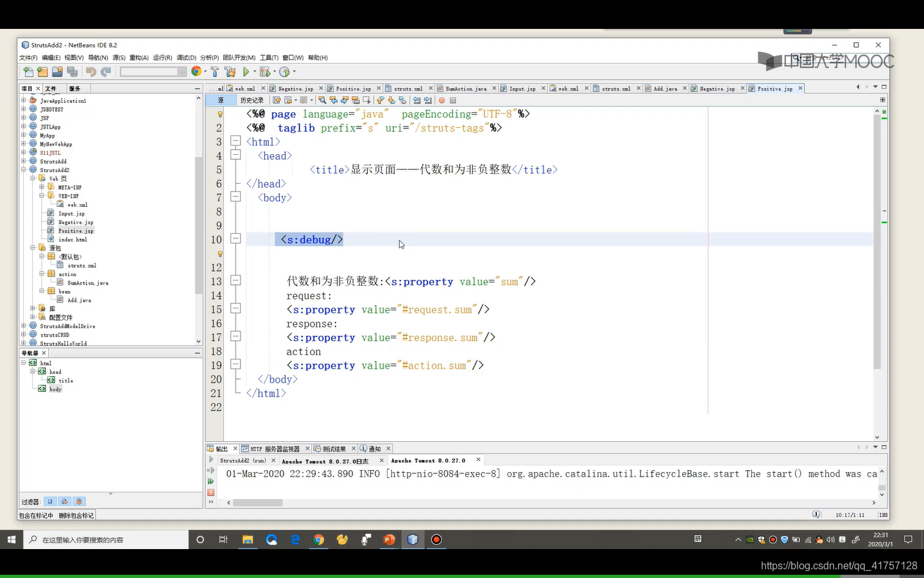Click the Save All toolbar icon

coord(72,72)
